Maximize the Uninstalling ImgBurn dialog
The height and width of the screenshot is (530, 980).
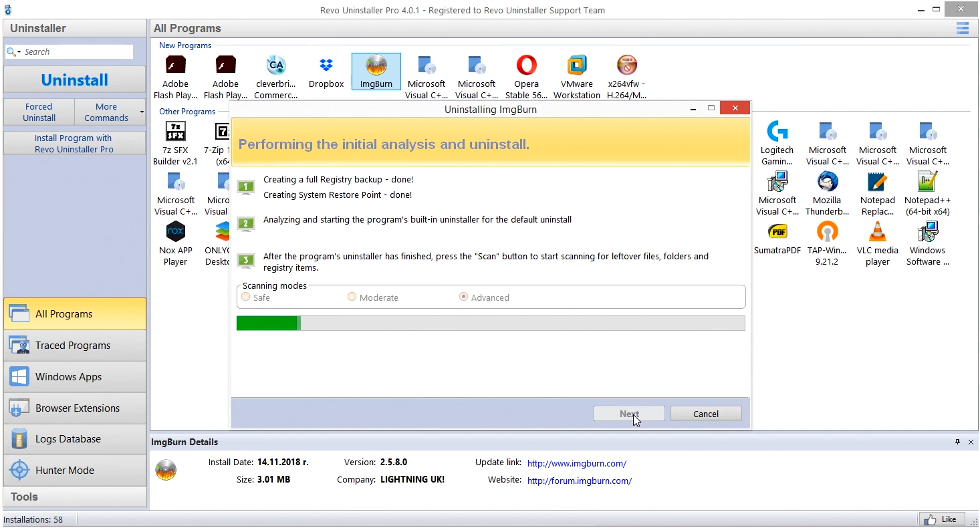[x=711, y=108]
